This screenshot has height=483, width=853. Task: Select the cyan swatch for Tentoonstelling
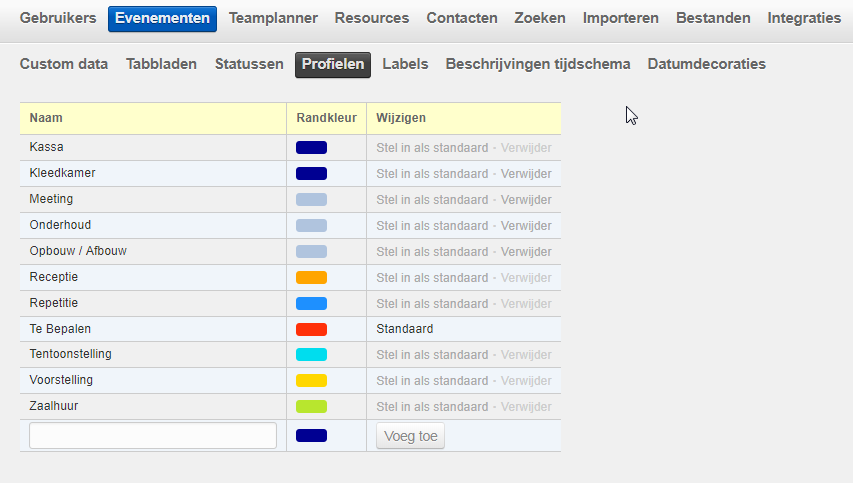(311, 355)
